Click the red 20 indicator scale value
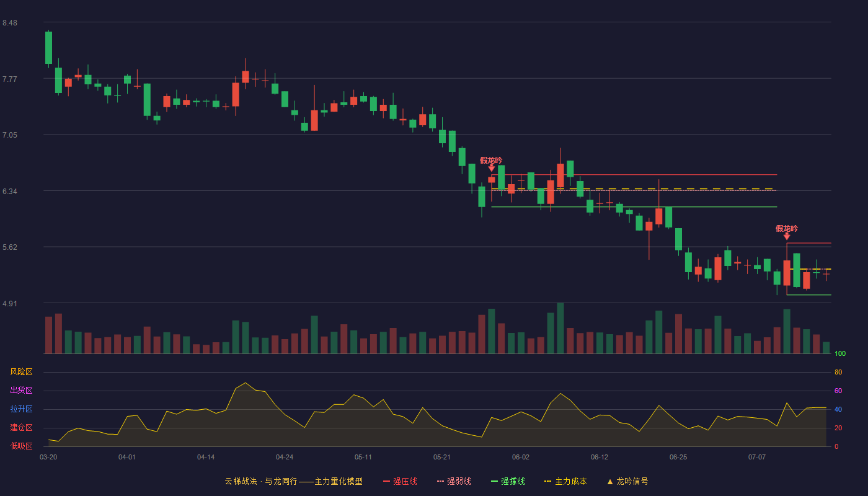Viewport: 868px width, 496px height. tap(838, 428)
